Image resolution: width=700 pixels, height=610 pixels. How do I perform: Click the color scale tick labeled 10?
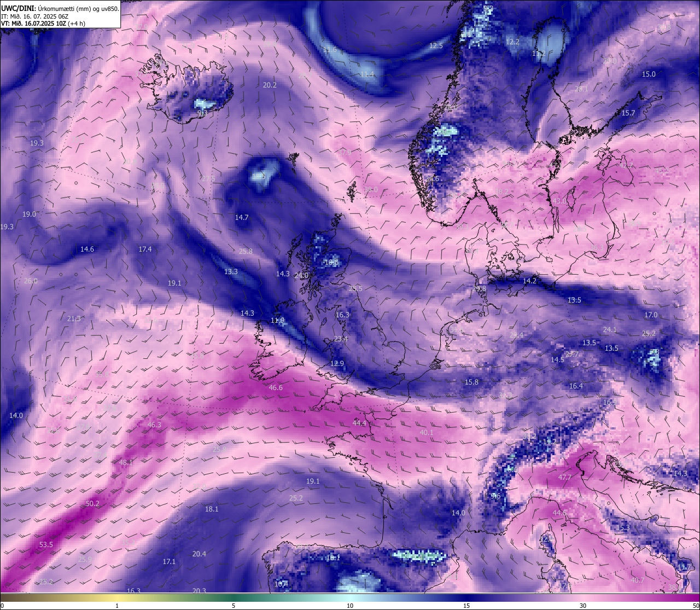pos(350,605)
